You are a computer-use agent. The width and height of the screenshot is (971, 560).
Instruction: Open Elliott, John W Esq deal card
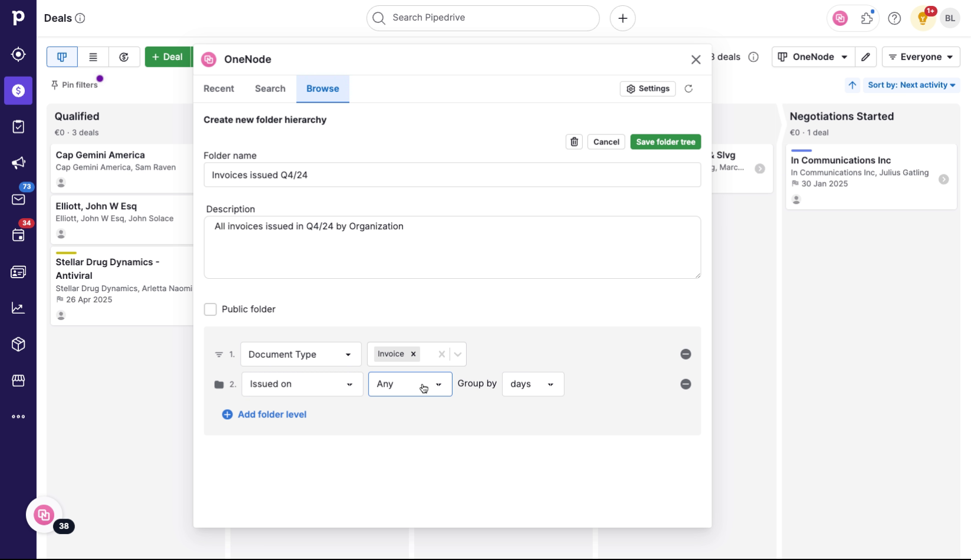coord(122,220)
